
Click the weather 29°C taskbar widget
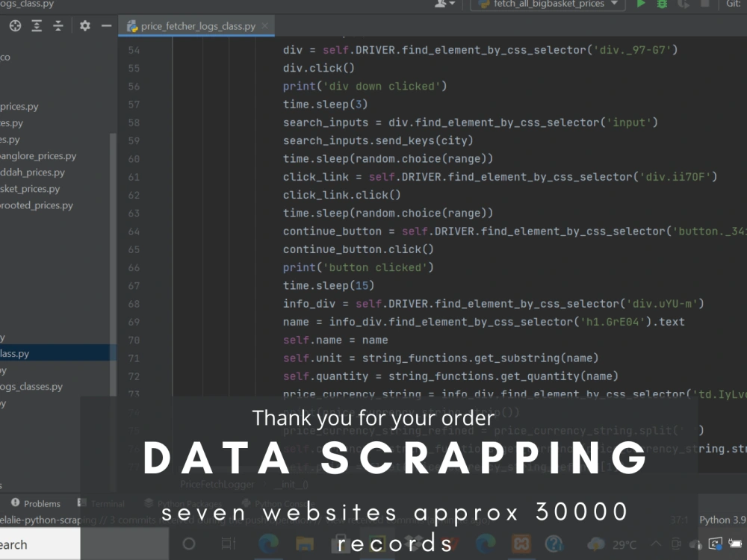tap(613, 544)
